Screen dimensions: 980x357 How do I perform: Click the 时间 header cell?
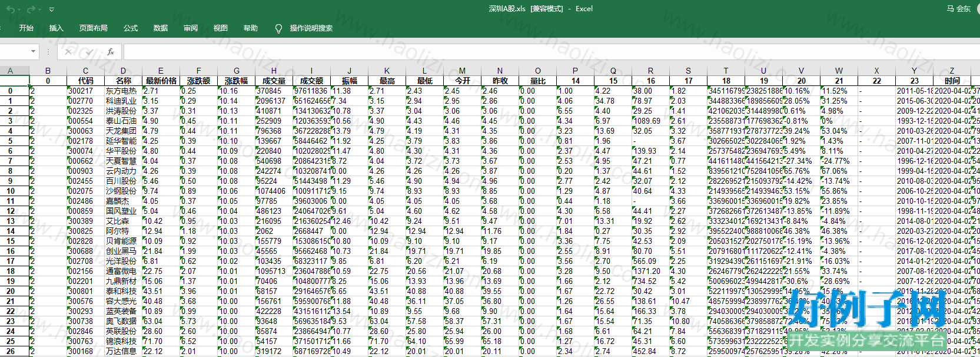click(x=952, y=81)
